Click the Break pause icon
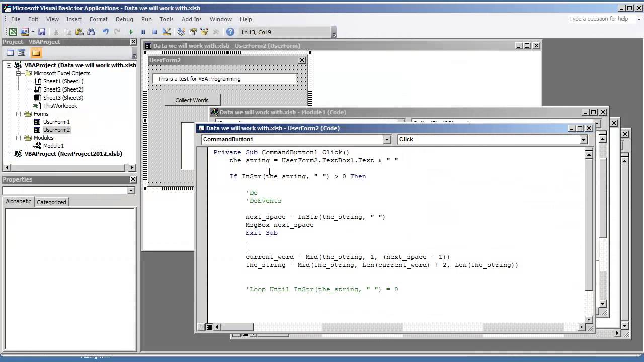 click(x=143, y=32)
